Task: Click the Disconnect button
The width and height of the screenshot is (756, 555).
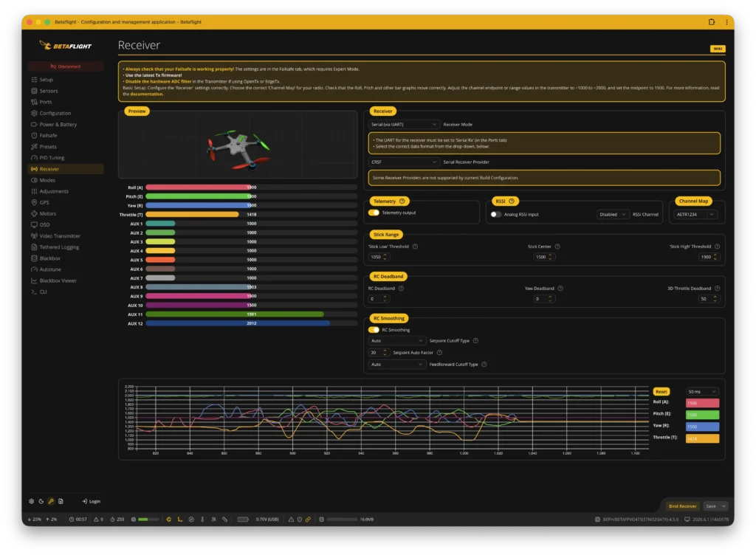Action: click(x=66, y=66)
